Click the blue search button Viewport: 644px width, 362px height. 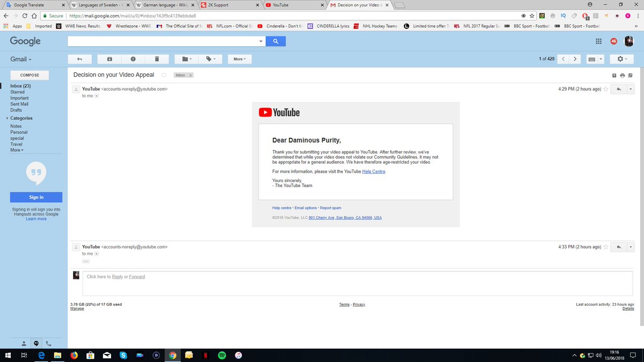[x=276, y=41]
